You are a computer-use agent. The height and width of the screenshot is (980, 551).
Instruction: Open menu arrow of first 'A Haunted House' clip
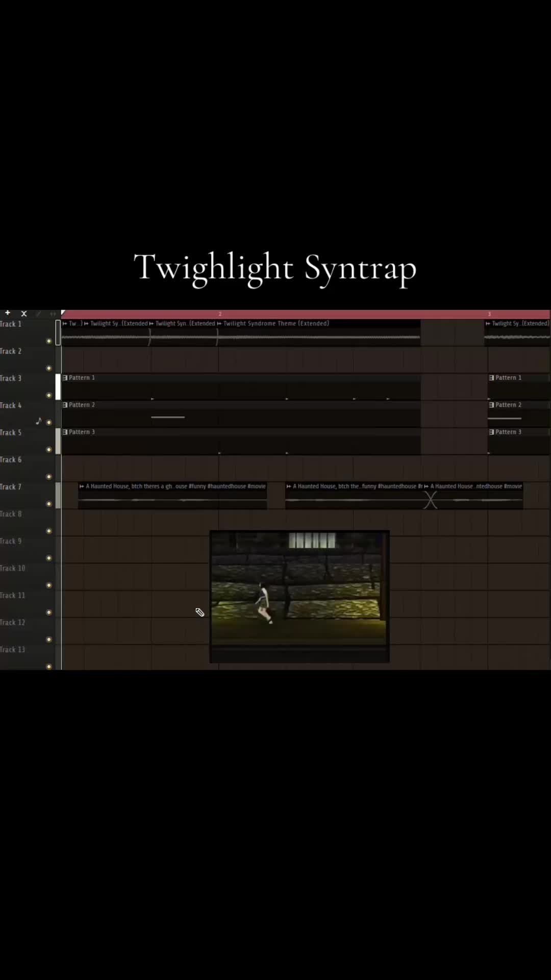coord(82,486)
